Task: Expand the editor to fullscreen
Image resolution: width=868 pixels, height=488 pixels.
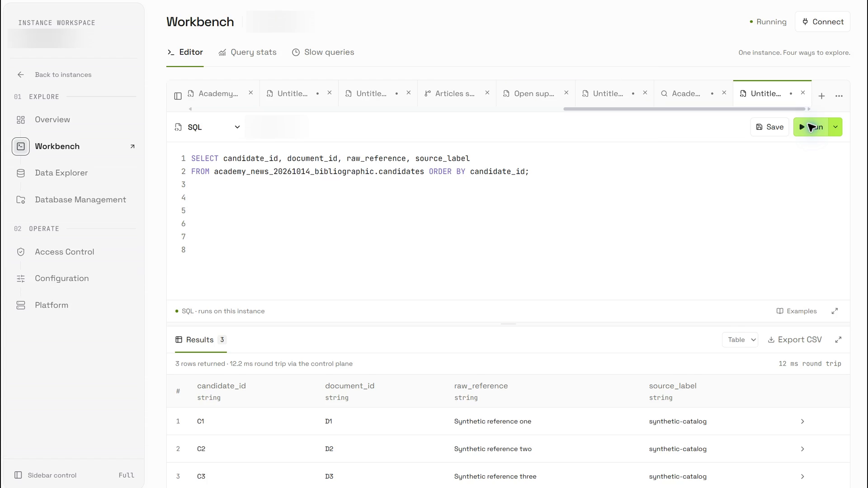Action: pos(835,311)
